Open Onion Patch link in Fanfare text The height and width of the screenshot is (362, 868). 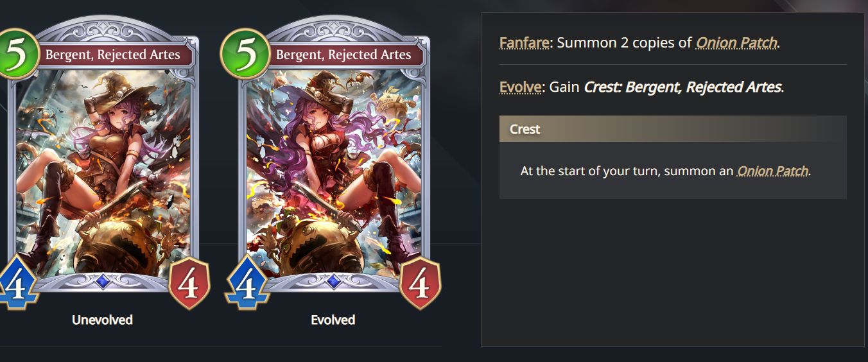click(x=736, y=43)
